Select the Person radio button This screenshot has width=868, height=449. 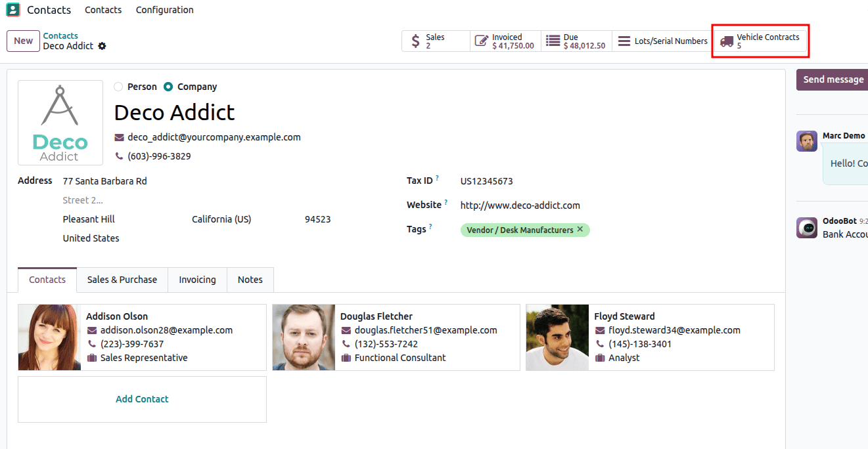[x=118, y=86]
